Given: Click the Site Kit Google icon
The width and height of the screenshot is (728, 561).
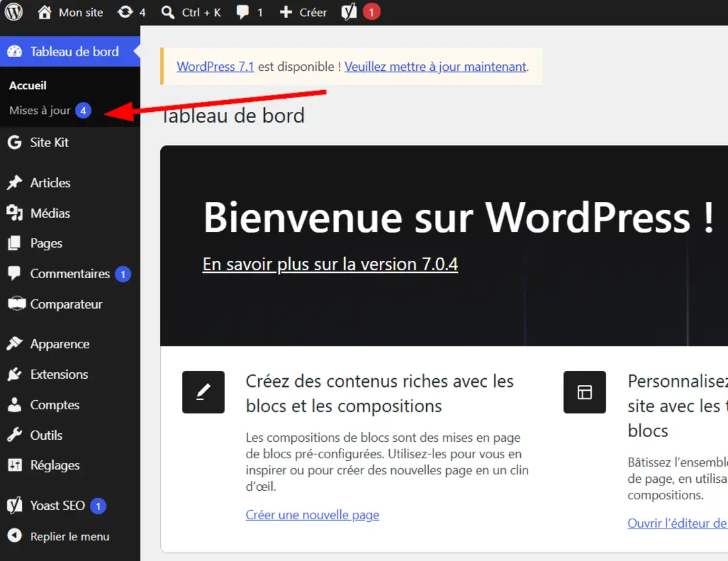Looking at the screenshot, I should (15, 142).
